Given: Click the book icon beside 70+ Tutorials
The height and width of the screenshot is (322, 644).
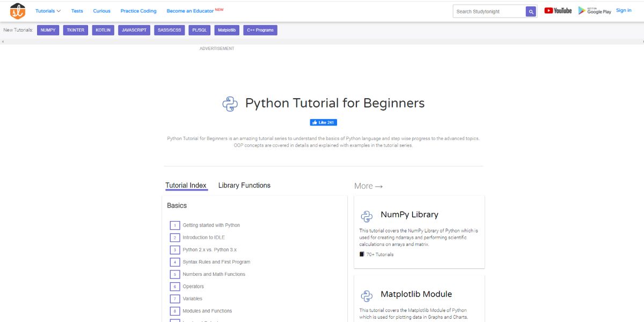Looking at the screenshot, I should tap(361, 253).
